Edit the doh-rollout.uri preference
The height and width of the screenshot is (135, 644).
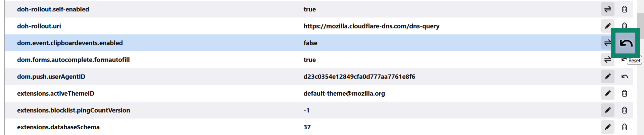coord(607,26)
